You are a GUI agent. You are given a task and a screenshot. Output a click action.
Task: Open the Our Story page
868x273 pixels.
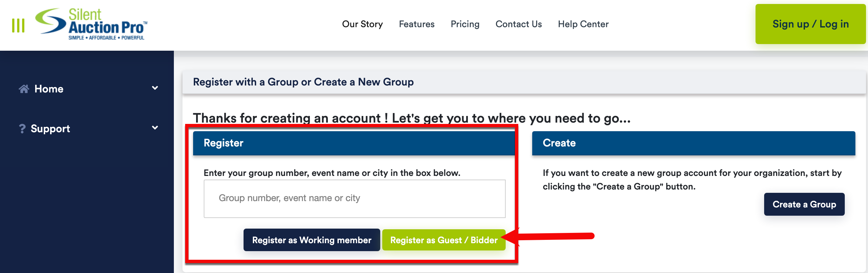[362, 24]
